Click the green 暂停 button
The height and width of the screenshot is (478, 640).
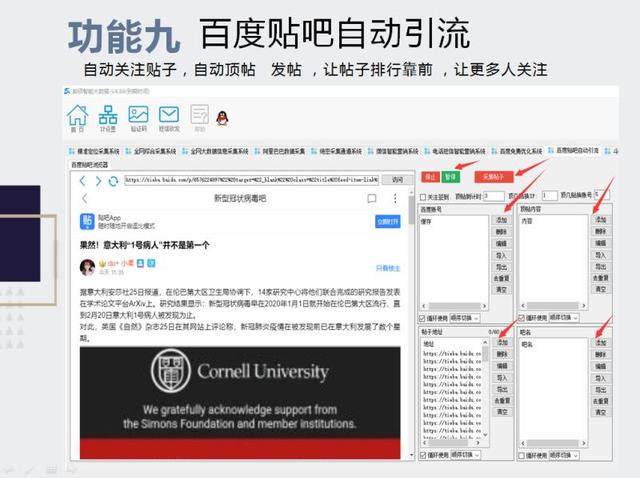[x=451, y=177]
